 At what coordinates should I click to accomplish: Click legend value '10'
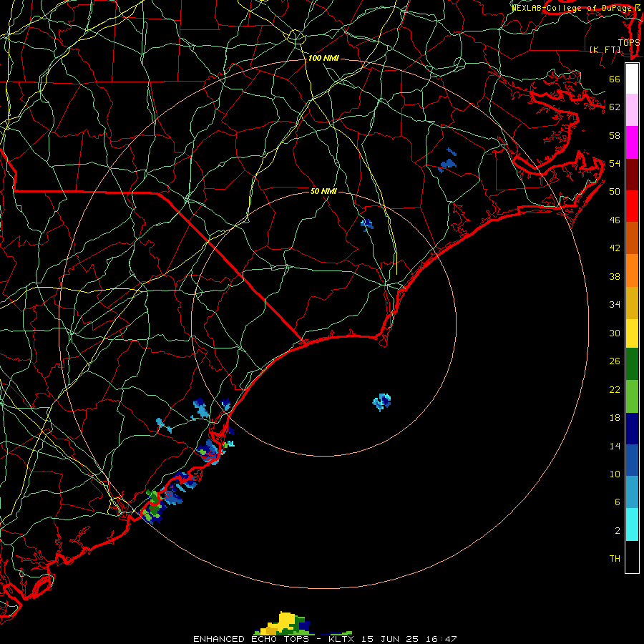coord(615,474)
